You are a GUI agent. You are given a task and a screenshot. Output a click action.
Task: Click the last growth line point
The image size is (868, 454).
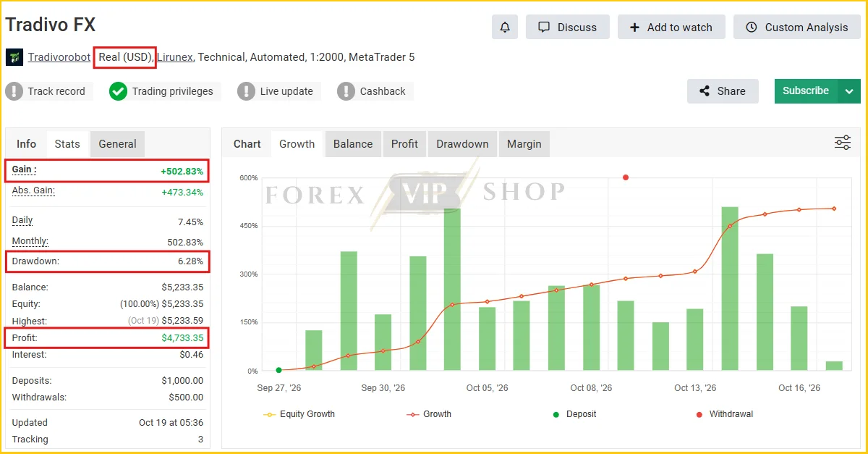point(834,209)
